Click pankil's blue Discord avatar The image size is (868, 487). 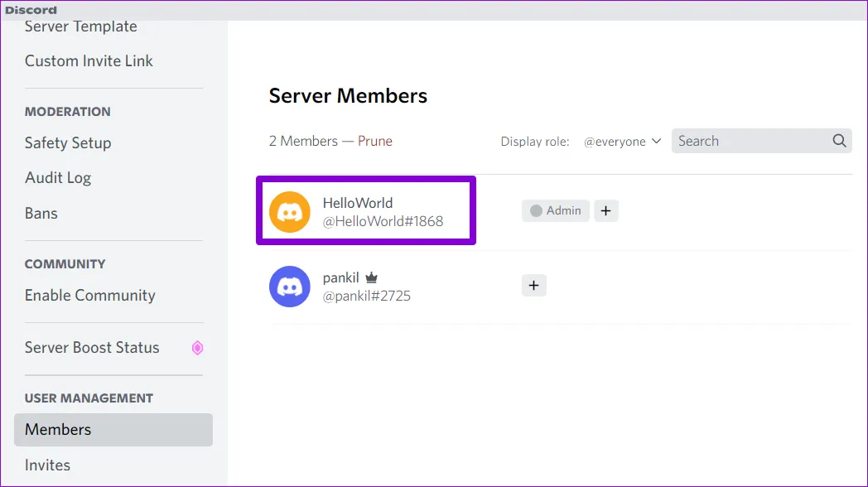coord(290,287)
